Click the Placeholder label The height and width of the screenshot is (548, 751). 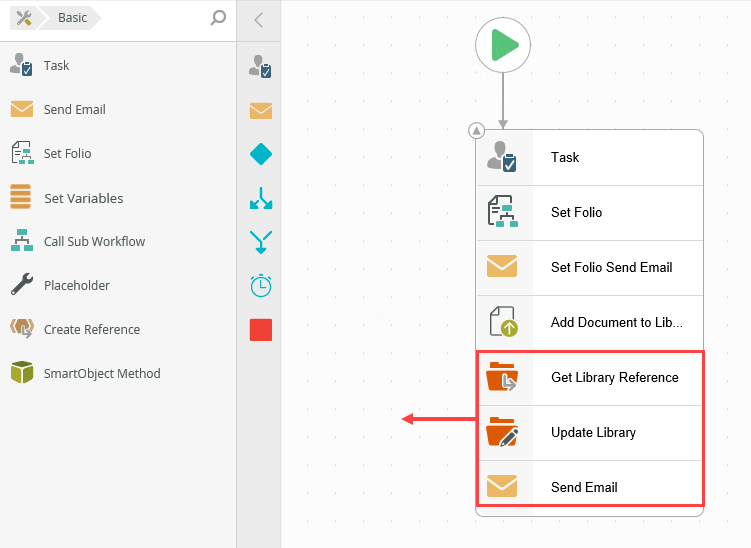[77, 285]
